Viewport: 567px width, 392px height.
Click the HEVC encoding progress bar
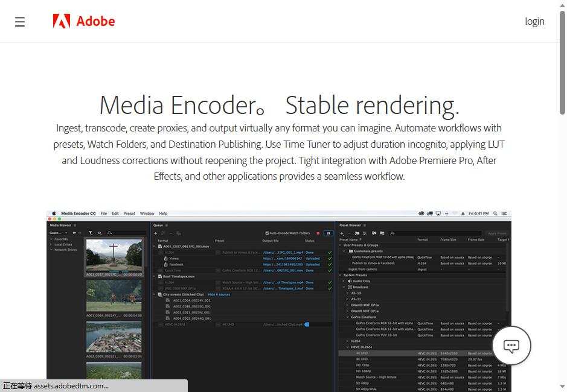click(318, 324)
